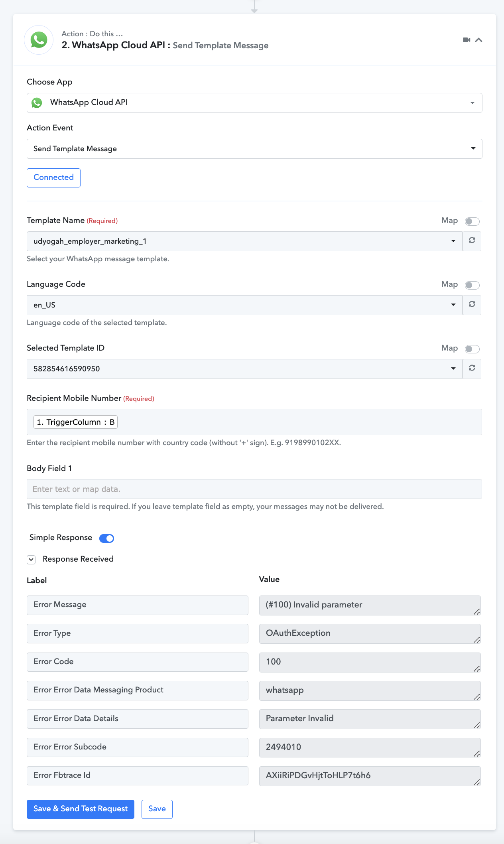Turn off the Simple Response switch
Viewport: 504px width, 844px height.
pos(107,538)
